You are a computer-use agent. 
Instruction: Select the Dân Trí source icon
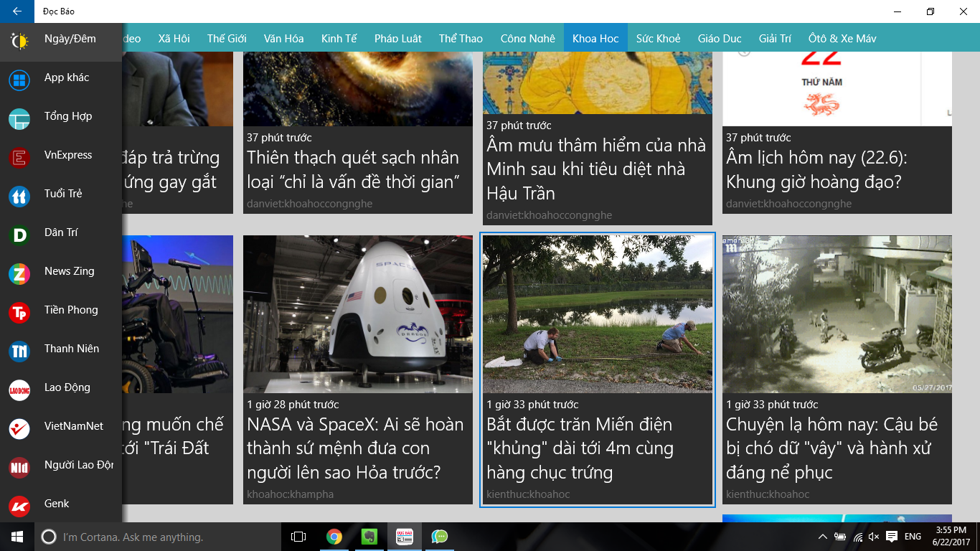tap(19, 233)
